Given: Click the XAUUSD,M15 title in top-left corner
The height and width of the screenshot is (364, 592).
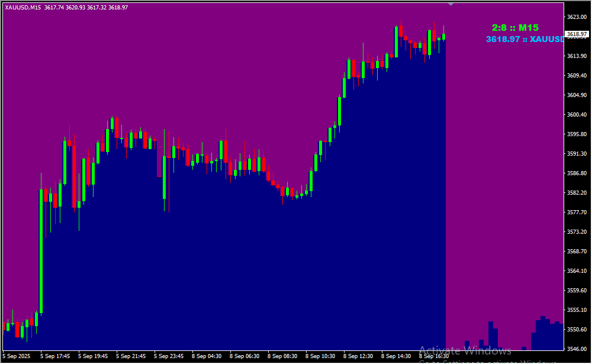Looking at the screenshot, I should [22, 8].
